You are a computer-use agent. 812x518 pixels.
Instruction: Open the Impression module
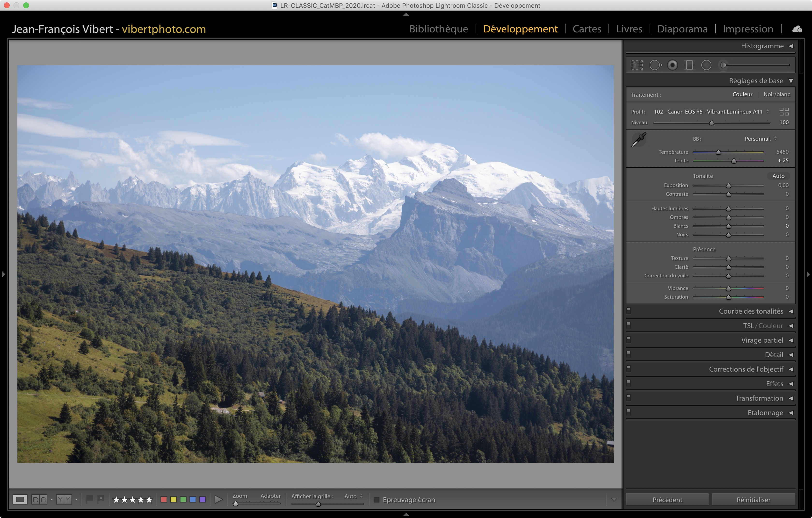(x=747, y=29)
